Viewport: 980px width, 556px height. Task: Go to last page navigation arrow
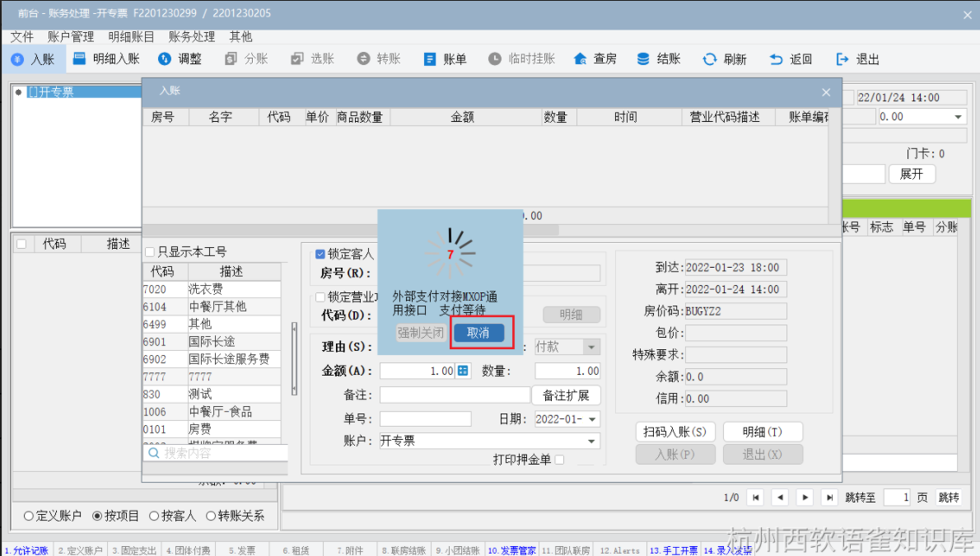click(829, 498)
